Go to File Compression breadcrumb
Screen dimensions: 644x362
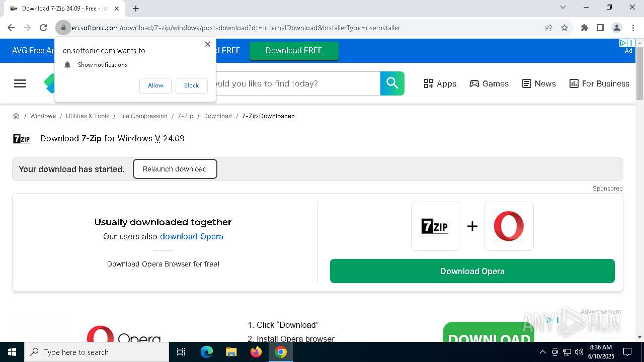(x=143, y=116)
